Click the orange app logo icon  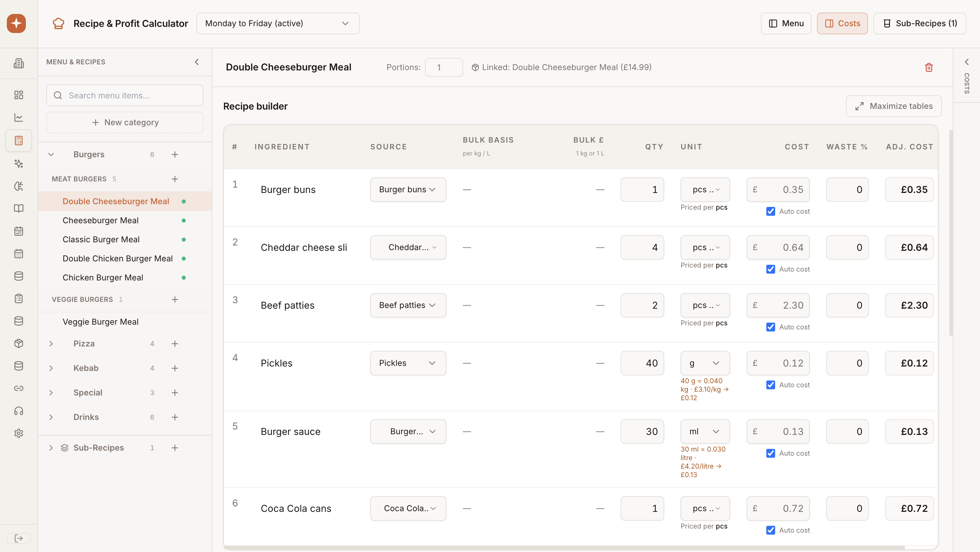click(16, 23)
